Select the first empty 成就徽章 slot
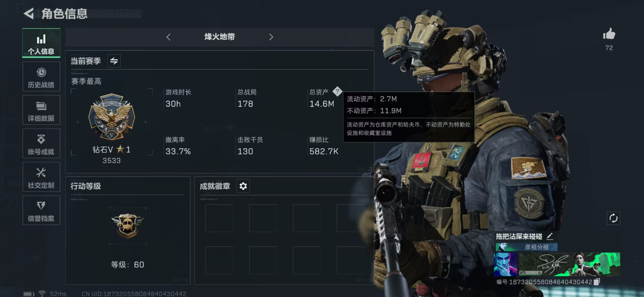Image resolution: width=644 pixels, height=297 pixels. 219,218
